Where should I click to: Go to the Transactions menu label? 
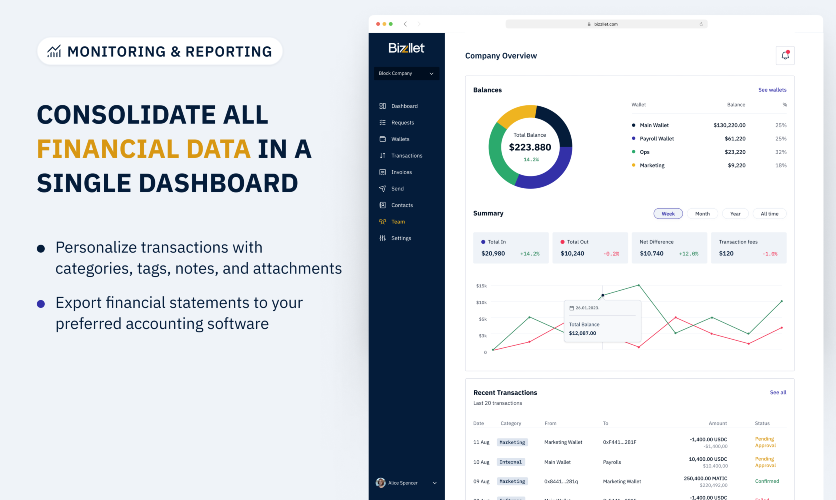pyautogui.click(x=407, y=156)
